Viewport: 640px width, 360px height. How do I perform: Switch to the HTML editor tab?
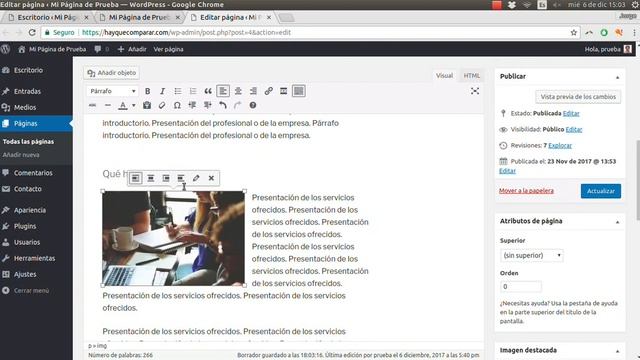click(x=471, y=76)
